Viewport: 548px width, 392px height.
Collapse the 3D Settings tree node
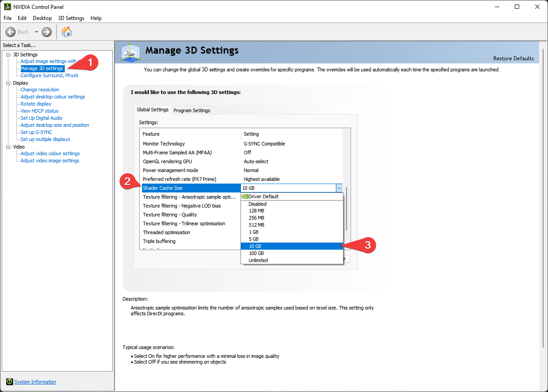(8, 55)
